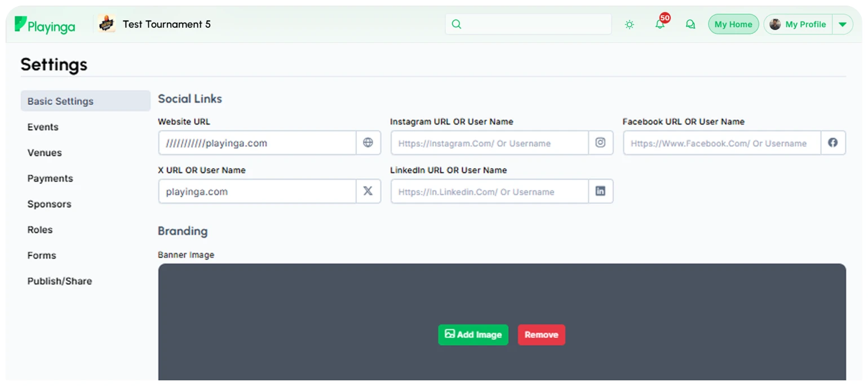The height and width of the screenshot is (386, 868).
Task: Click the search magnifier icon
Action: point(457,24)
